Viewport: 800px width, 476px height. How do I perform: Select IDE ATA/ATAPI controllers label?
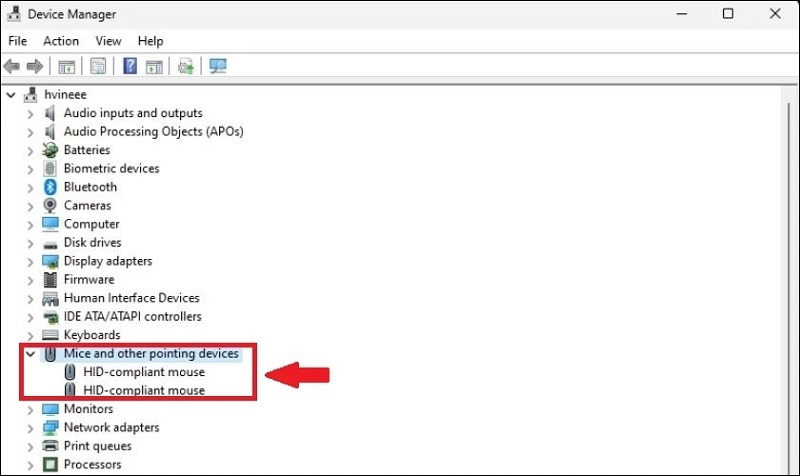point(133,316)
